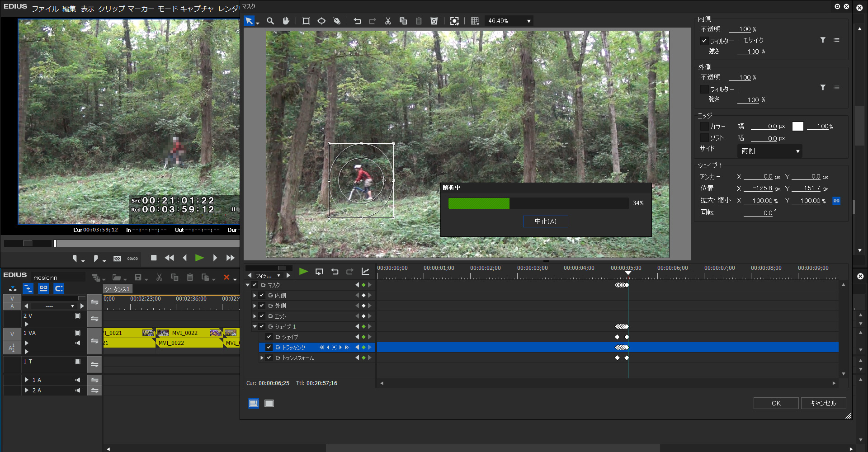Click the cut scissors icon in mask toolbar
The image size is (868, 452).
388,21
